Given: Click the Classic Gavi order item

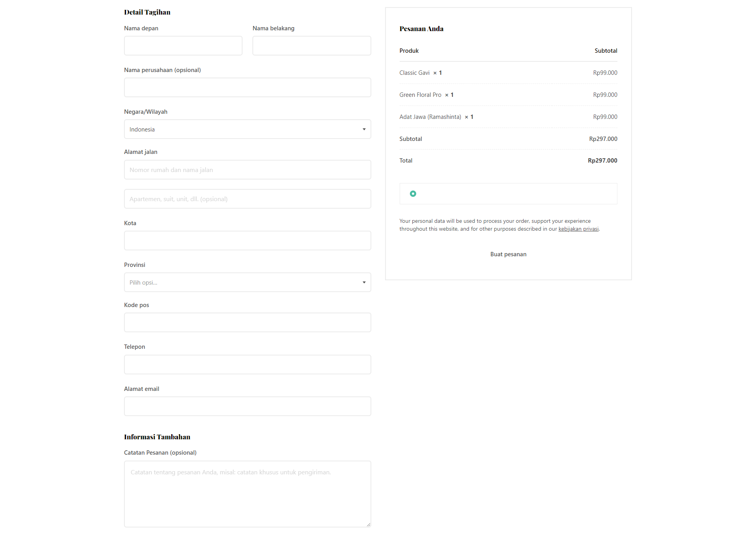Looking at the screenshot, I should click(x=414, y=73).
